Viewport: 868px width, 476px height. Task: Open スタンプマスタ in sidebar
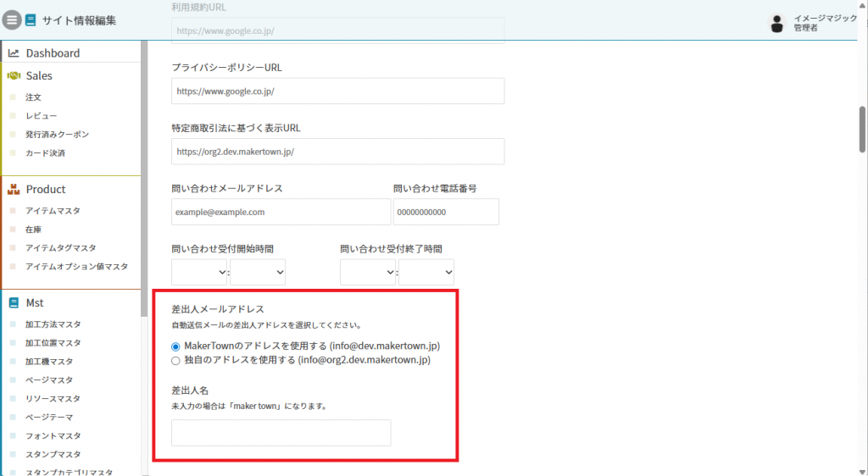point(53,455)
